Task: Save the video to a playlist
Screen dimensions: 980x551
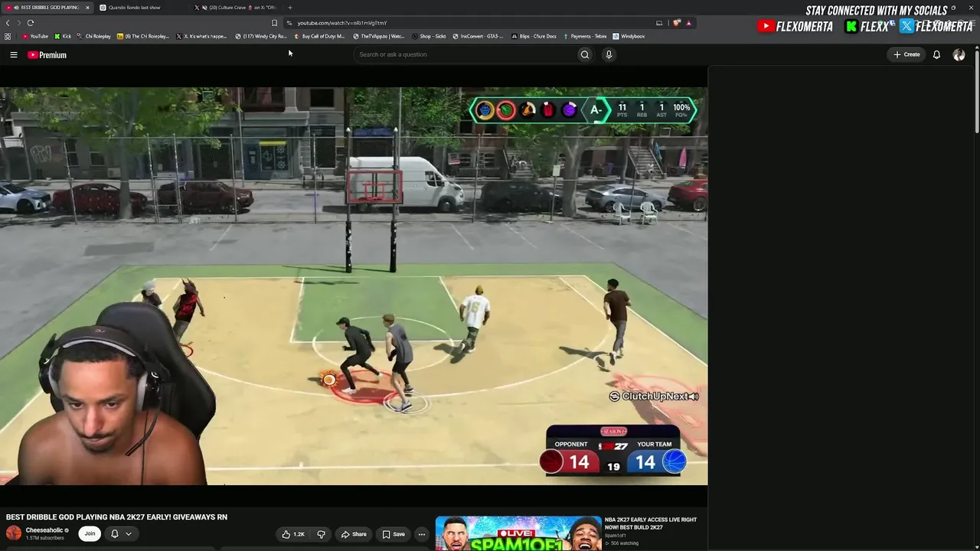Action: [394, 534]
